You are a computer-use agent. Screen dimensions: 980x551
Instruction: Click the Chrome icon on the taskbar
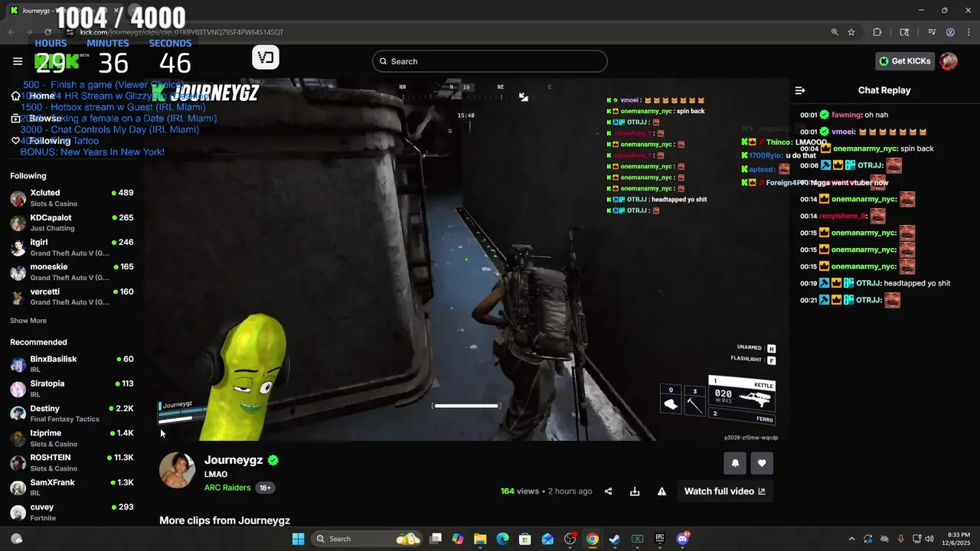tap(593, 539)
